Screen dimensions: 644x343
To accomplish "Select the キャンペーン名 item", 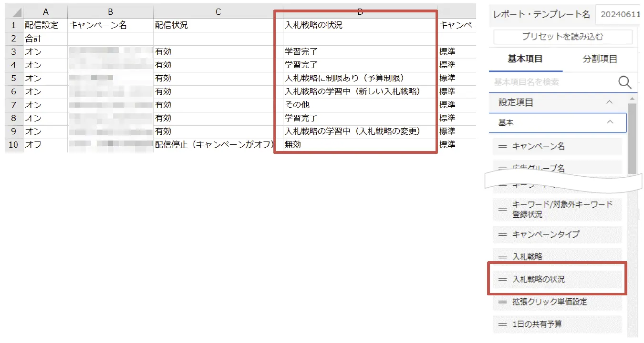I will (x=557, y=146).
